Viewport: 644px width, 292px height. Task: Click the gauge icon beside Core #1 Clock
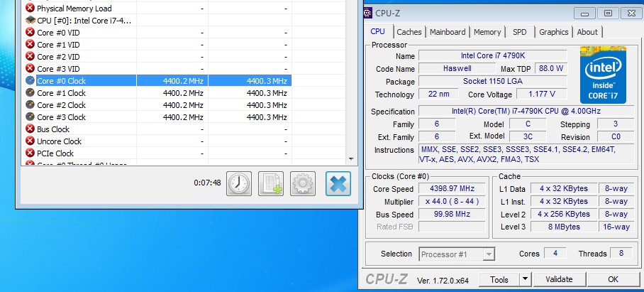(30, 92)
